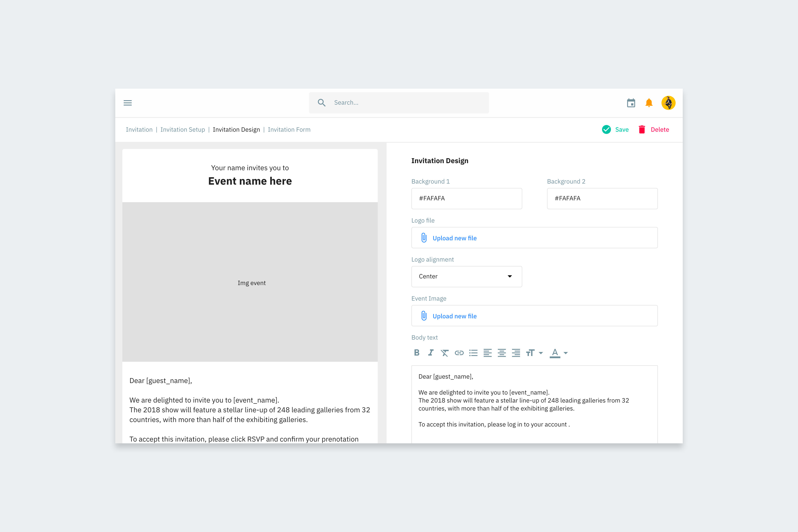
Task: Open the hamburger menu
Action: (x=128, y=103)
